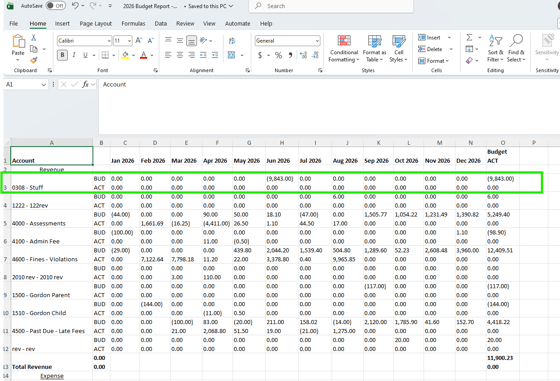Click the Copy icon in Clipboard group
Viewport: 560px width, 381px height.
[34, 49]
